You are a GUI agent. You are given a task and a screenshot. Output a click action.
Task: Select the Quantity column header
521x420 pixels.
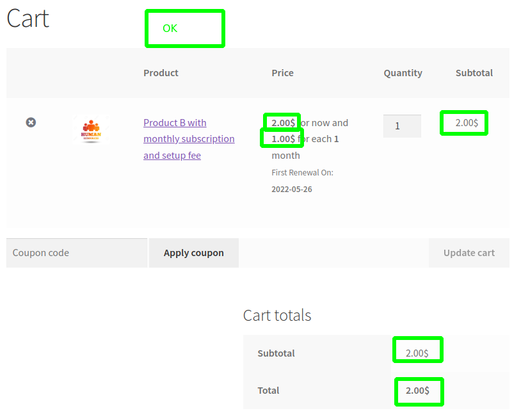[403, 73]
